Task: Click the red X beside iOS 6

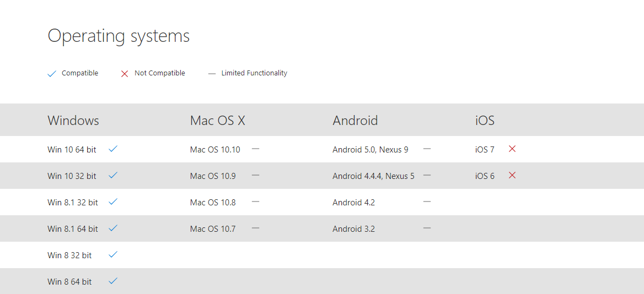Action: (512, 175)
